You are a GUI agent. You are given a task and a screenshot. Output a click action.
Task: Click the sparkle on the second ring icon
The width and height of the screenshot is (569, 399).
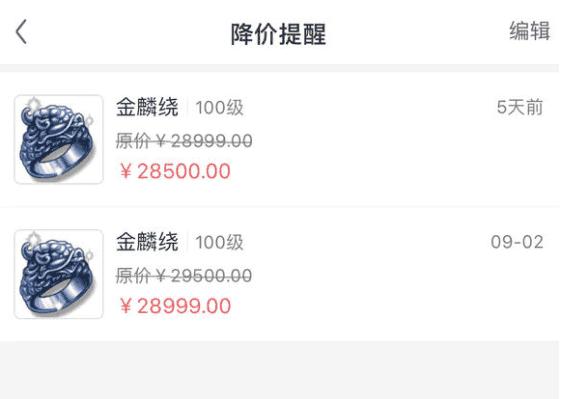coord(33,239)
